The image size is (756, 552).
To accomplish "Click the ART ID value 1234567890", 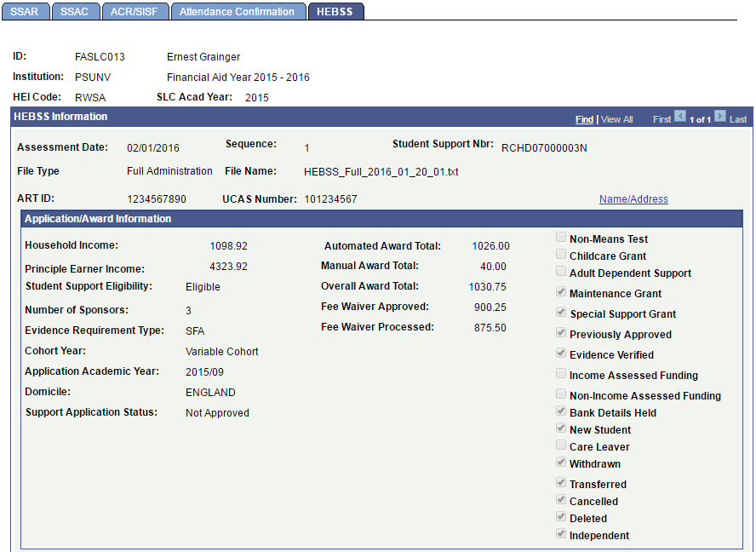I will point(157,199).
